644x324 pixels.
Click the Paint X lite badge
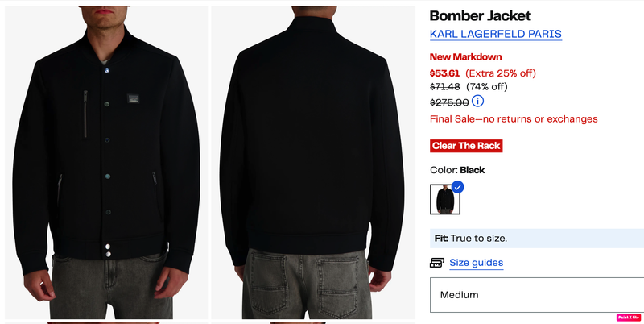629,317
